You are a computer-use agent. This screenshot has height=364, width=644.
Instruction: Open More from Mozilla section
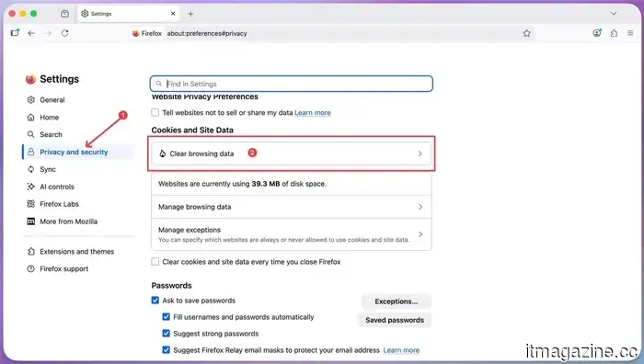(77, 222)
